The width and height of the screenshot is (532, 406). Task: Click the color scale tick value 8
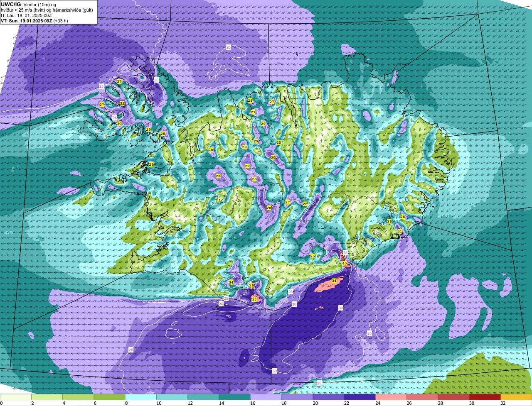[x=126, y=403]
